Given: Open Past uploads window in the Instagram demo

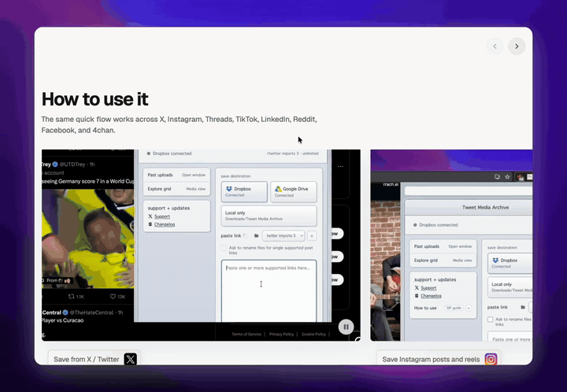Looking at the screenshot, I should point(443,246).
